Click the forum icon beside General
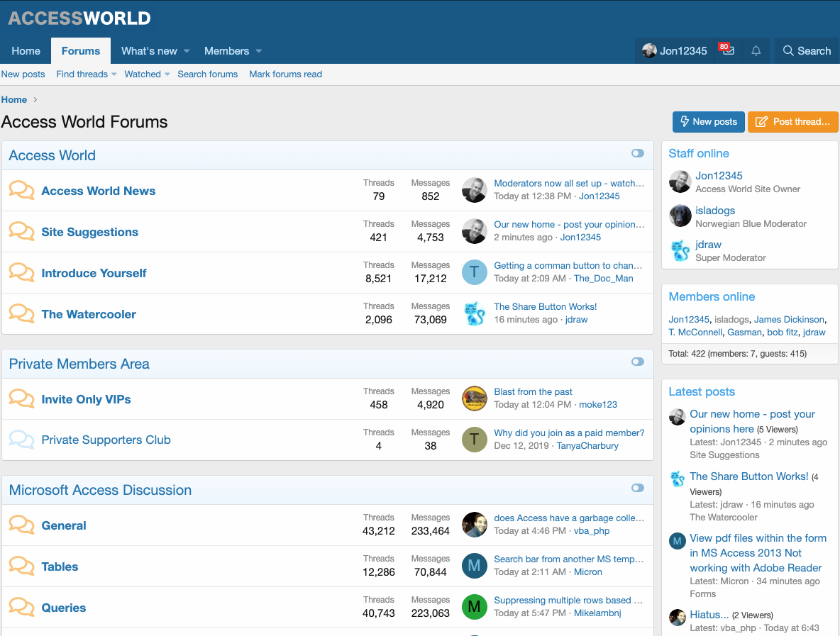 (x=21, y=525)
